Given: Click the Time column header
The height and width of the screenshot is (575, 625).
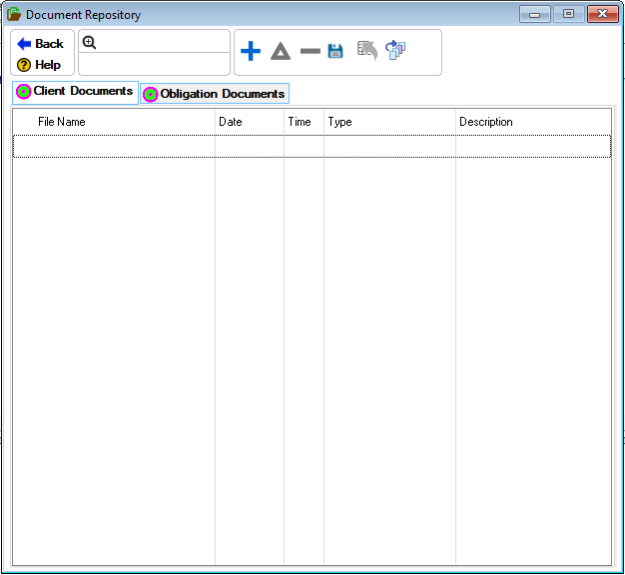Looking at the screenshot, I should (299, 122).
